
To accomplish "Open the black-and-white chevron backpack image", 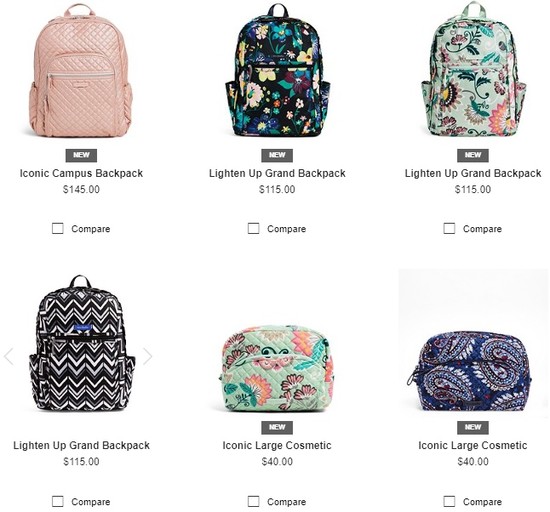I will [82, 343].
